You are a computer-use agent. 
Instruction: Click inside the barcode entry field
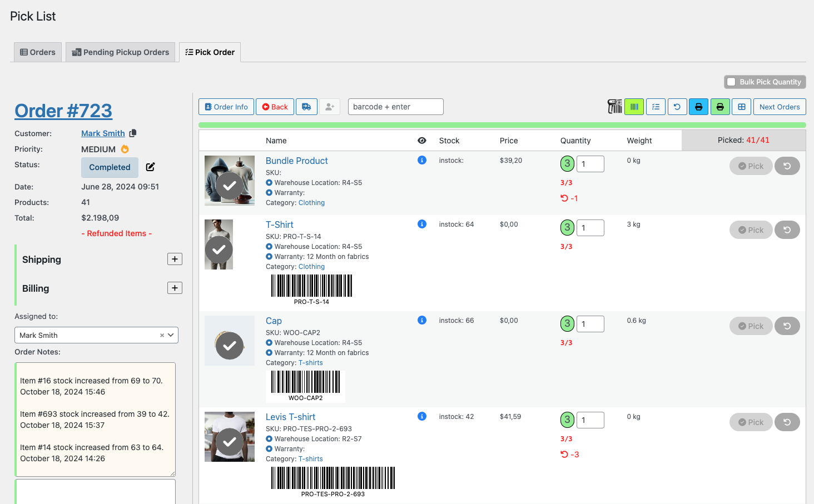[395, 106]
